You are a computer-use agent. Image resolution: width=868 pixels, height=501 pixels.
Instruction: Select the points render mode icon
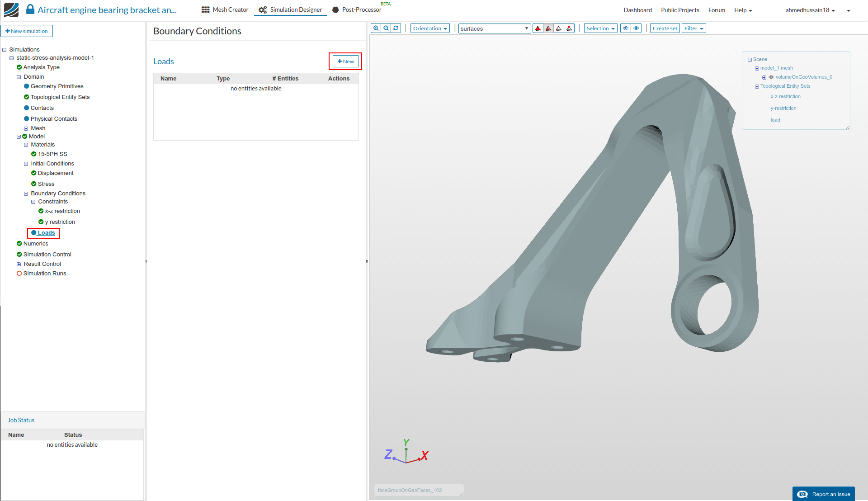pos(569,28)
